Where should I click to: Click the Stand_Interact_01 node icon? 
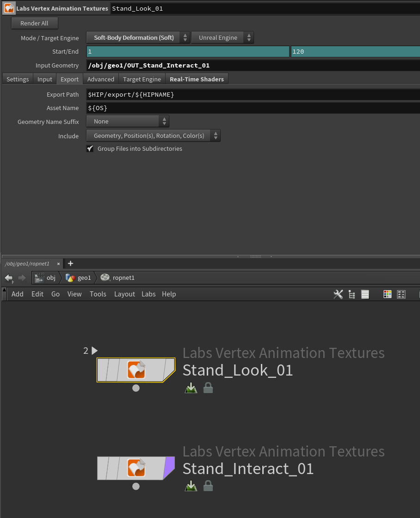coord(136,468)
